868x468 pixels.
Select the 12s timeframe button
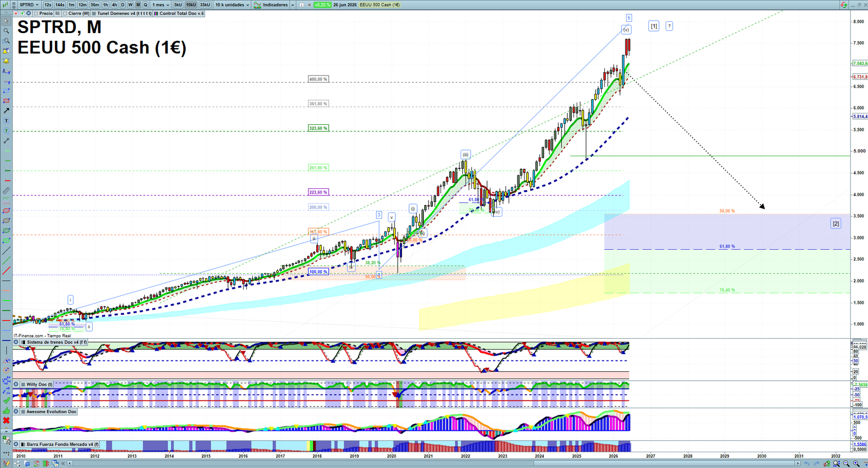tap(48, 5)
